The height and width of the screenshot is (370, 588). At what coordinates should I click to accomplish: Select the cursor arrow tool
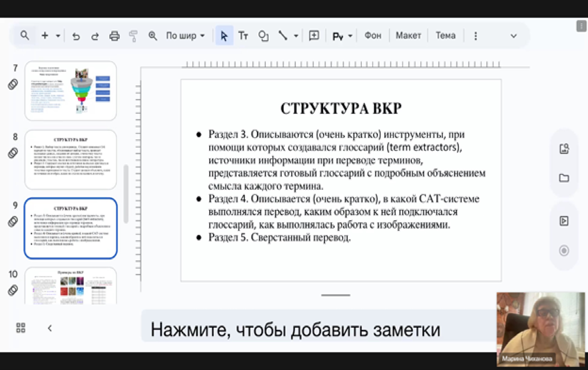point(224,36)
